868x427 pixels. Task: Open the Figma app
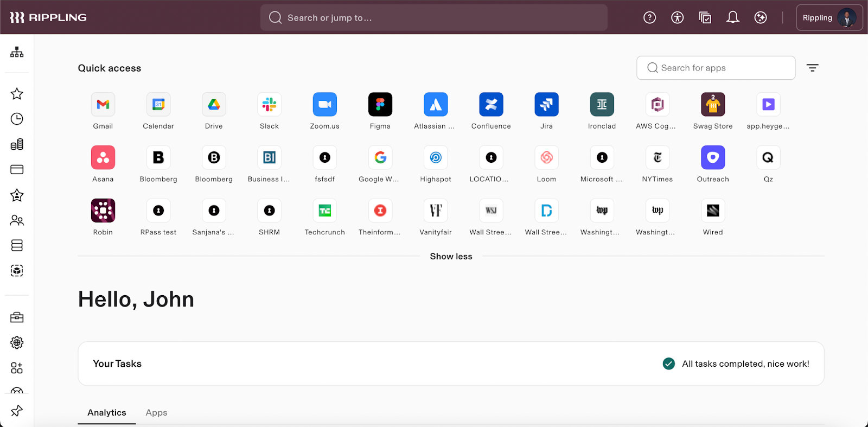380,105
